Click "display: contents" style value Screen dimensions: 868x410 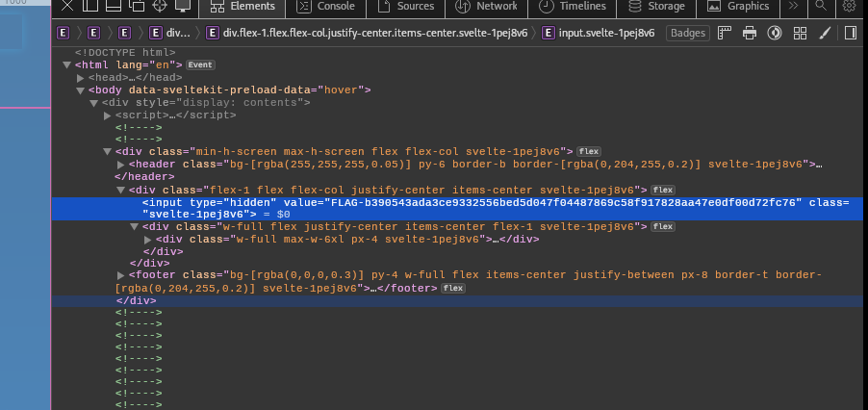241,103
